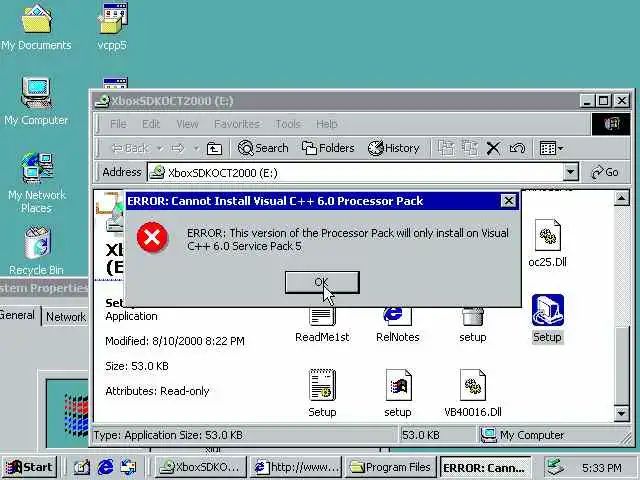Expand the Address bar dropdown
Image resolution: width=640 pixels, height=480 pixels.
tap(571, 173)
